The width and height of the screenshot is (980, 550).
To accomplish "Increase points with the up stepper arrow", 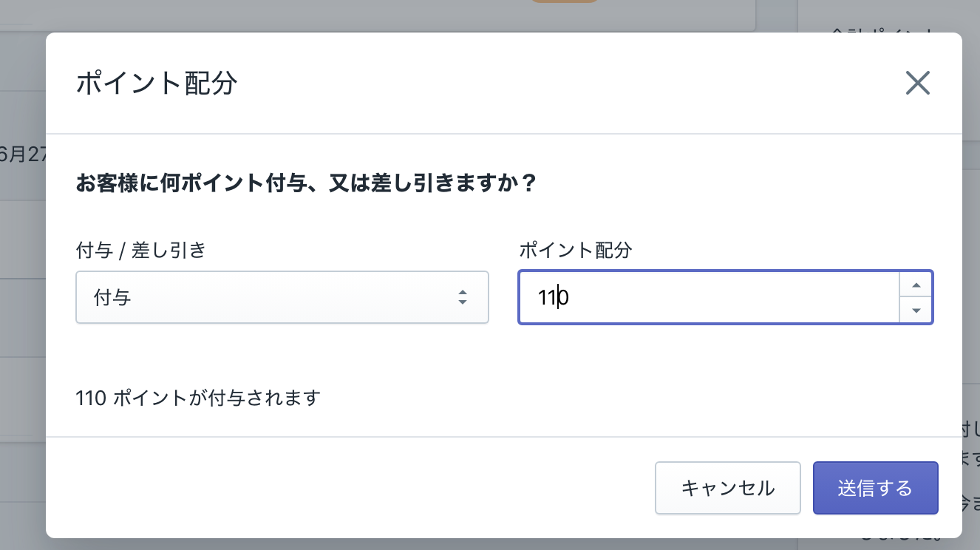I will (916, 285).
